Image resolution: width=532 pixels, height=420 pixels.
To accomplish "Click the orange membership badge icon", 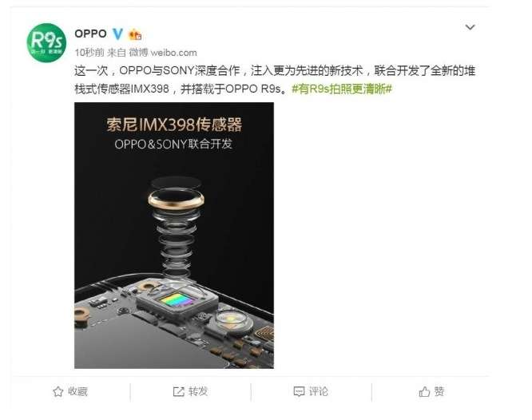I will (135, 34).
